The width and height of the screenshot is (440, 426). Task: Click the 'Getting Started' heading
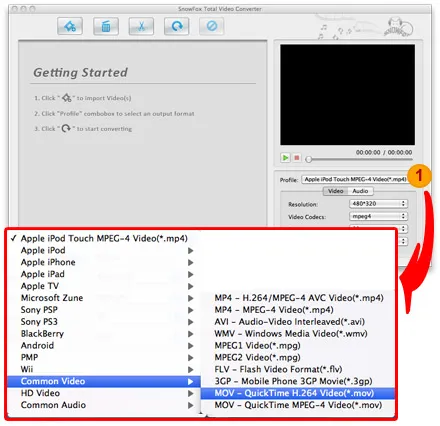pyautogui.click(x=80, y=73)
